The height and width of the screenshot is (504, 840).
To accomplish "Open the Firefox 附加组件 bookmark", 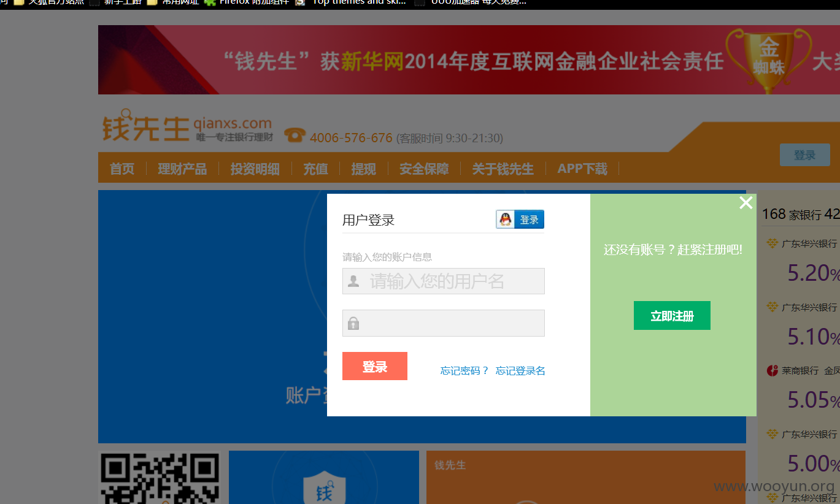I will [247, 2].
